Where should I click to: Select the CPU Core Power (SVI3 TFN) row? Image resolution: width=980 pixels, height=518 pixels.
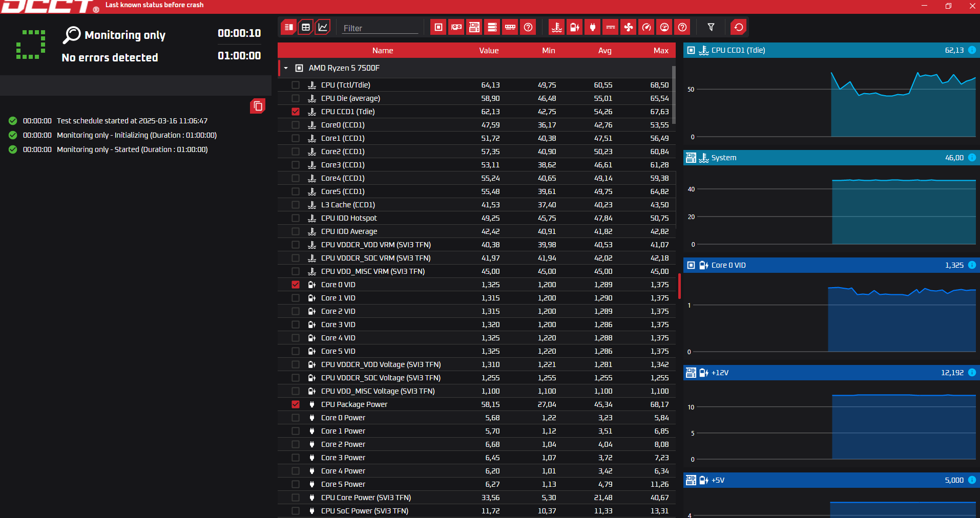(x=476, y=498)
